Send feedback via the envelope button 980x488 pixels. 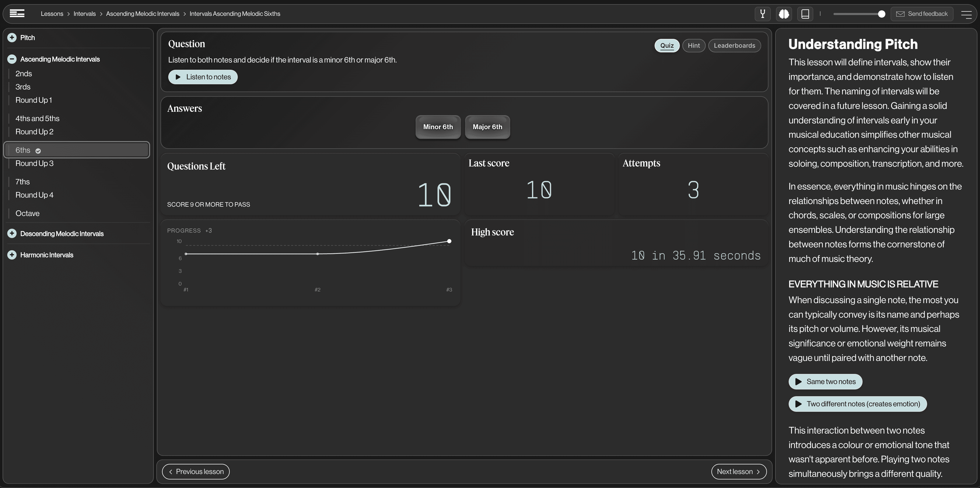coord(922,14)
